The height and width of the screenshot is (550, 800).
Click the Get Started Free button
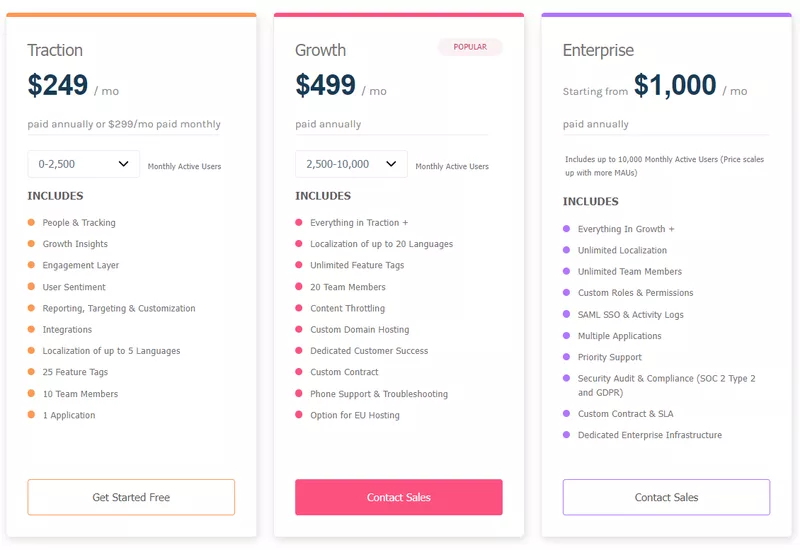[131, 497]
